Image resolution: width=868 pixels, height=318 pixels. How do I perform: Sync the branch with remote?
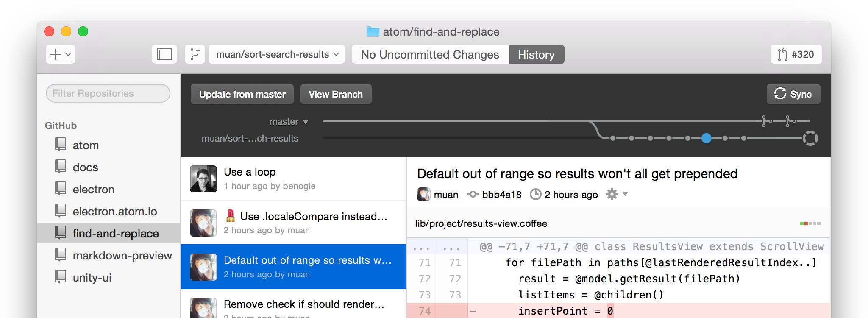coord(793,94)
